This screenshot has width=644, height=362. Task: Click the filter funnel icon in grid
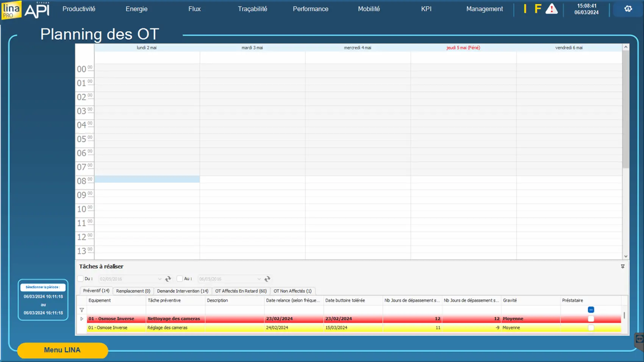pyautogui.click(x=82, y=310)
